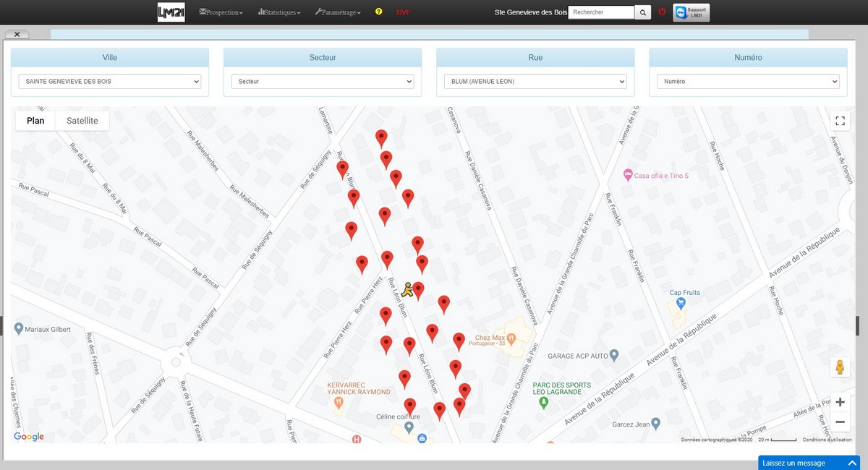Viewport: 868px width, 470px height.
Task: Expand the Ville dropdown showing Sainte Genevieve des Bois
Action: tap(110, 82)
